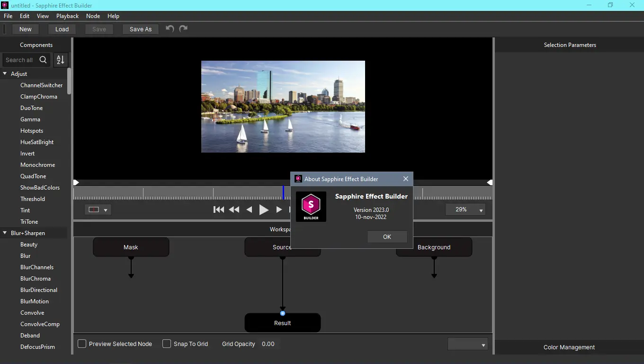The image size is (644, 364).
Task: Enable the Snap To Grid checkbox
Action: coord(167,344)
